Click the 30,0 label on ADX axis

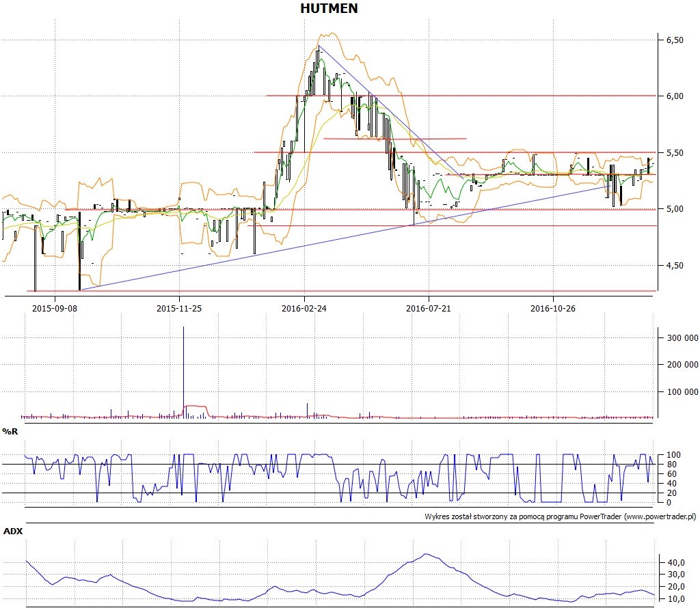click(x=676, y=575)
